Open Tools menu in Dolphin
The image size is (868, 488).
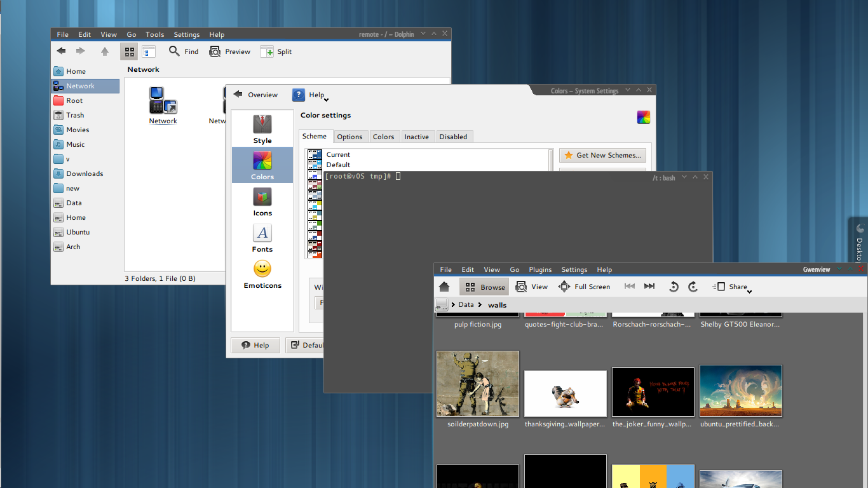point(154,34)
